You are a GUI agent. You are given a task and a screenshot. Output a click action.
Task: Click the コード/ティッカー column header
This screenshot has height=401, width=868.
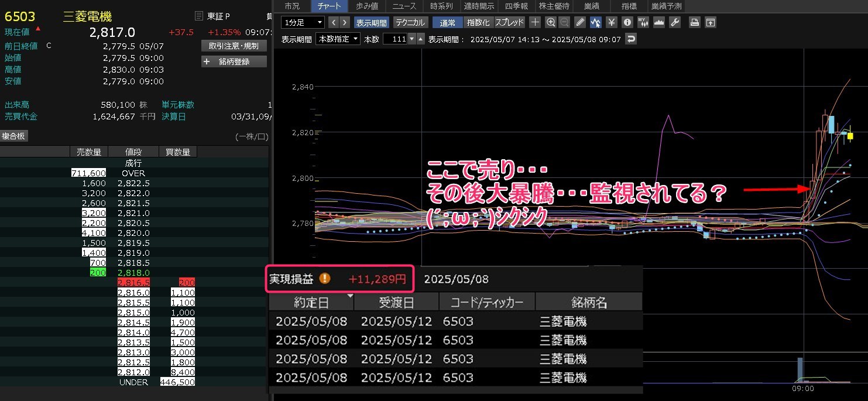(x=487, y=302)
